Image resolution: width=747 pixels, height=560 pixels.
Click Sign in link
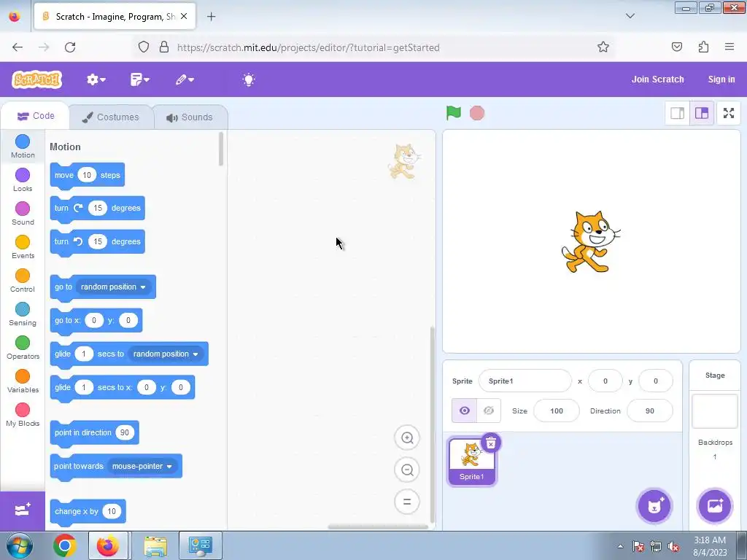click(x=721, y=79)
